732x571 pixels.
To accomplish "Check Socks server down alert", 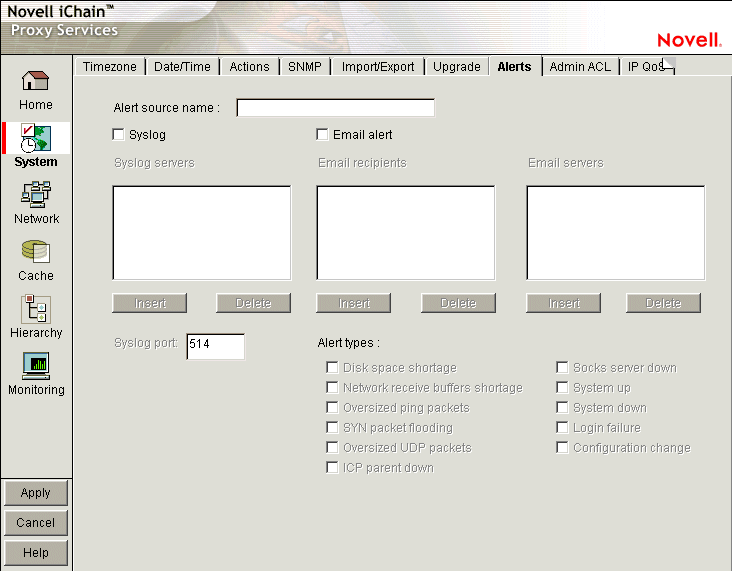I will (x=562, y=367).
